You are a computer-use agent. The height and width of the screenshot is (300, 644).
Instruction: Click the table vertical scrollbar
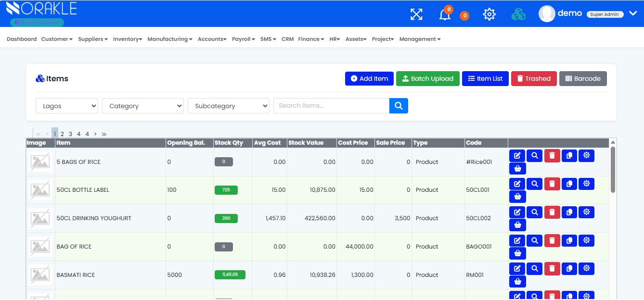613,168
